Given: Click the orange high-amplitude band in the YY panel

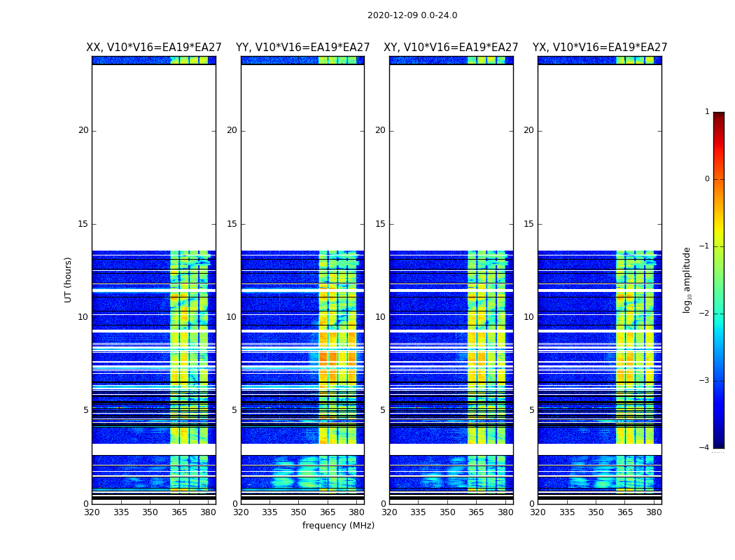Looking at the screenshot, I should pyautogui.click(x=337, y=358).
